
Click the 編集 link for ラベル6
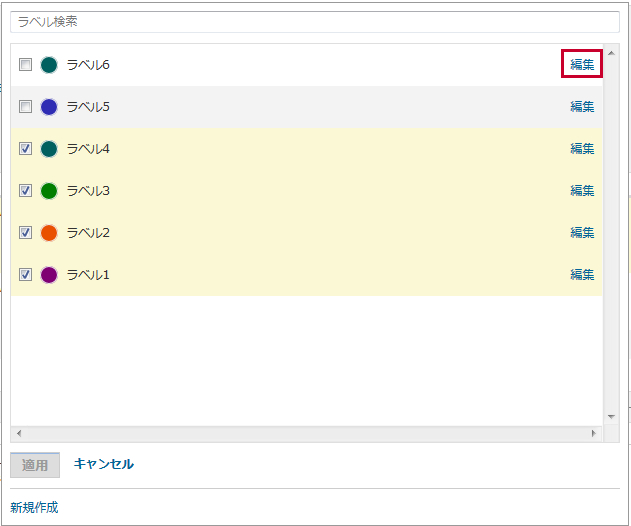click(x=582, y=65)
